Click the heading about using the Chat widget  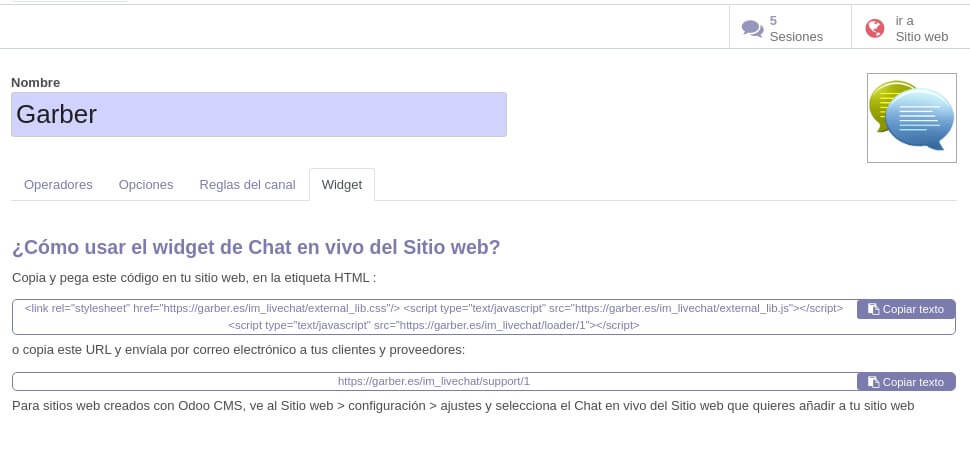(256, 247)
